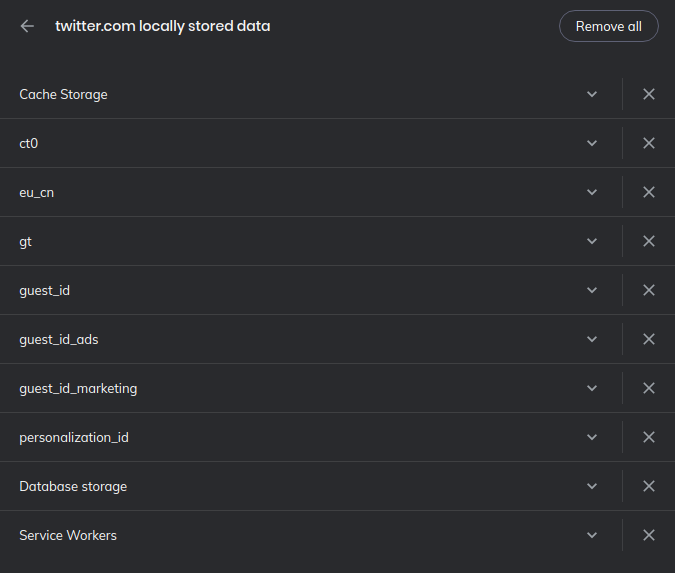The height and width of the screenshot is (573, 675).
Task: Select the guest_id_ads label text
Action: point(59,340)
